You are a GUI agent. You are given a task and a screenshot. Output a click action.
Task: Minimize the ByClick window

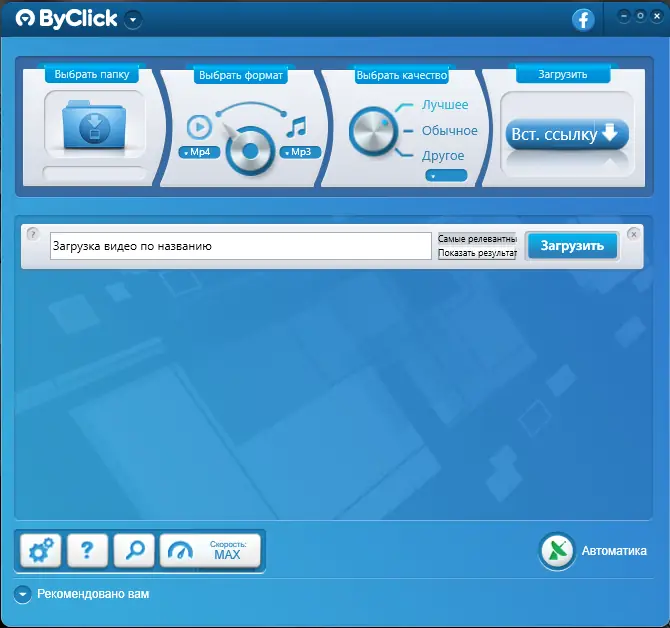[x=624, y=16]
